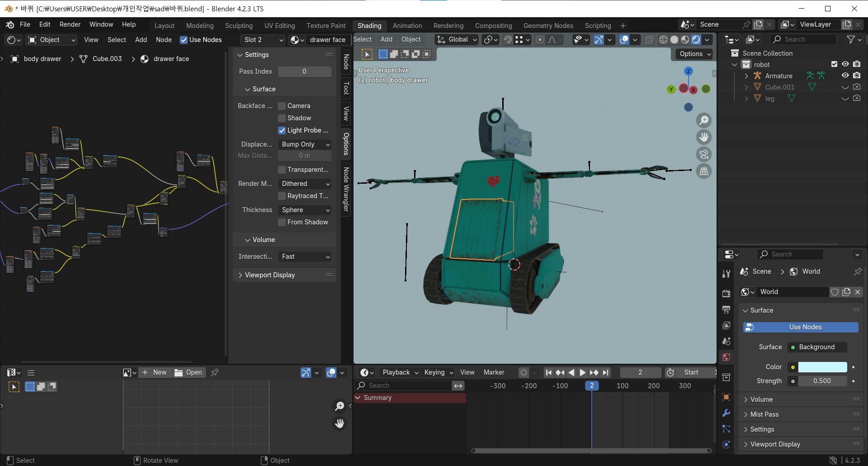Open the Displacement Bump Only dropdown
The image size is (868, 466).
305,144
